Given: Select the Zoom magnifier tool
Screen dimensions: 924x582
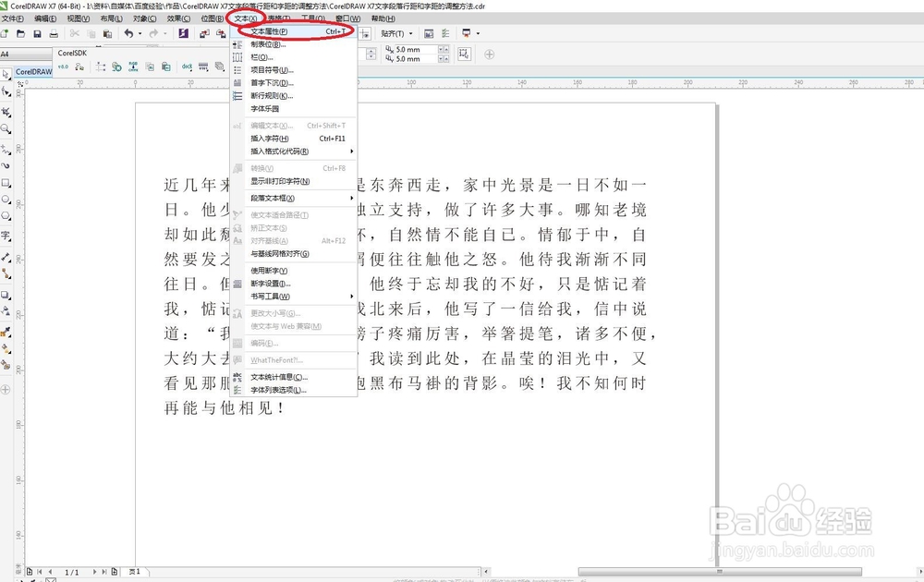Looking at the screenshot, I should click(x=6, y=129).
